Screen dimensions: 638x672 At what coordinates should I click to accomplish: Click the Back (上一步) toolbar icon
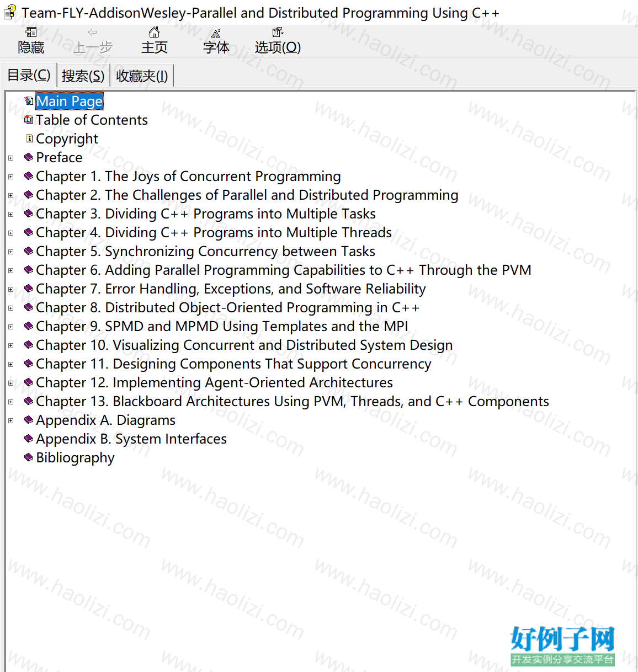92,32
